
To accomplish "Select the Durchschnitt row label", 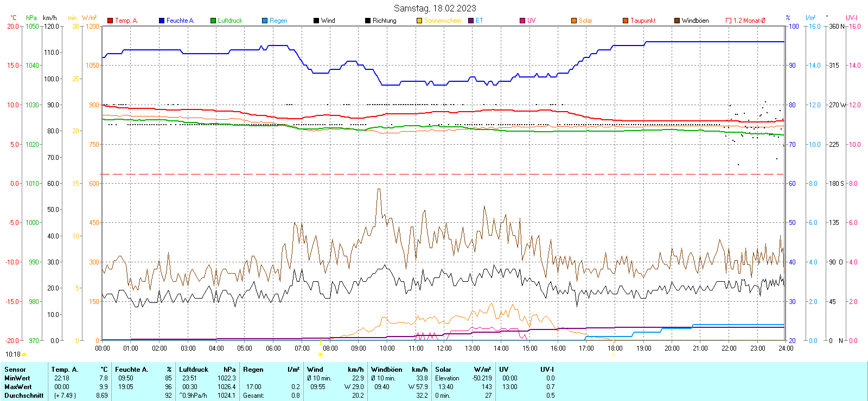I will (24, 396).
